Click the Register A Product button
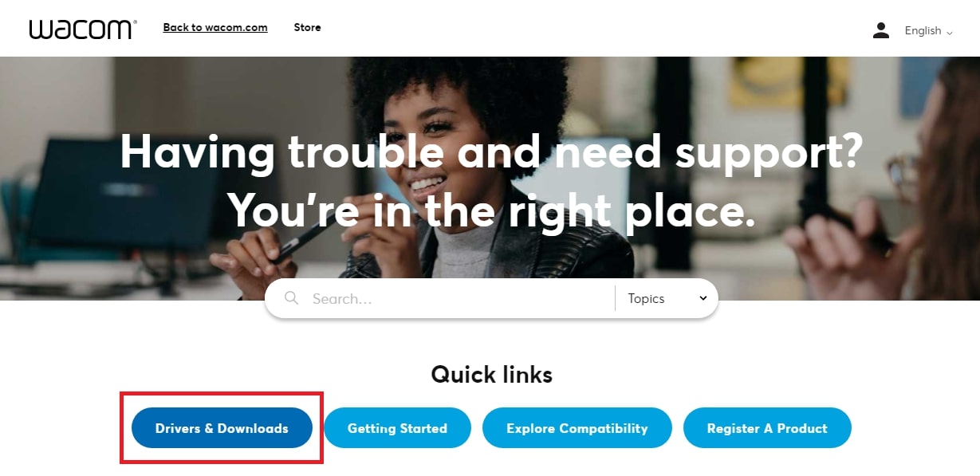Viewport: 980px width, 476px height. pyautogui.click(x=767, y=428)
